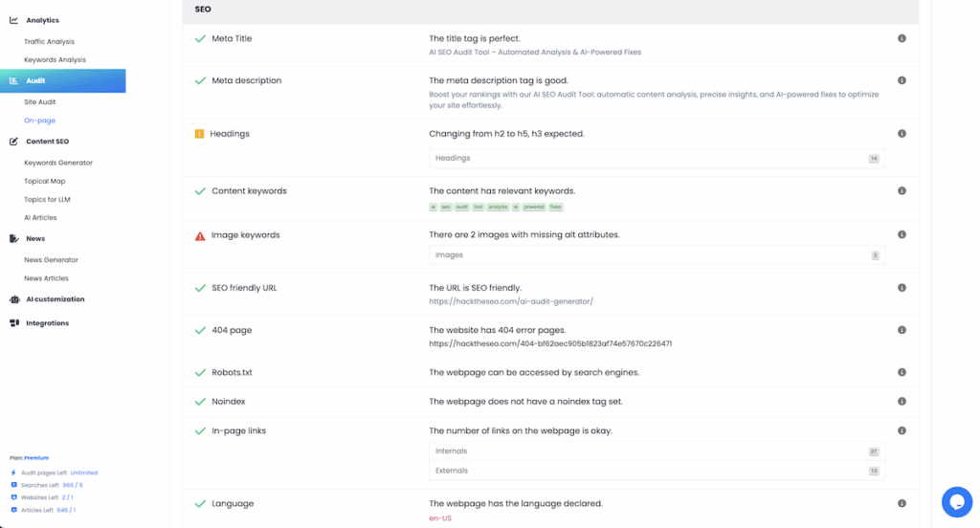The width and height of the screenshot is (980, 528).
Task: Open info icon for SEO friendly URL row
Action: [x=902, y=288]
